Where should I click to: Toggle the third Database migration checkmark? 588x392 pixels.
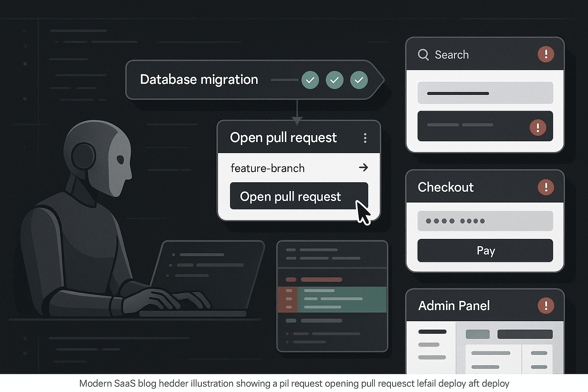(x=359, y=80)
